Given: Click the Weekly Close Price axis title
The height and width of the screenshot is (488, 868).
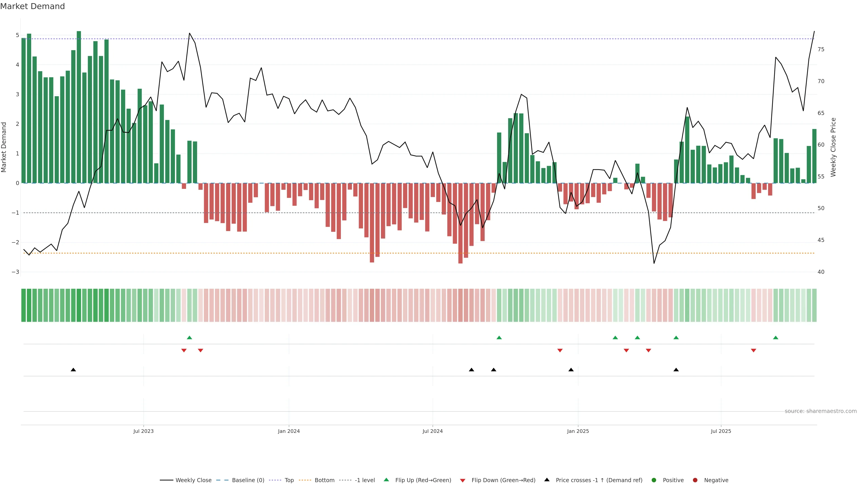Looking at the screenshot, I should (833, 147).
